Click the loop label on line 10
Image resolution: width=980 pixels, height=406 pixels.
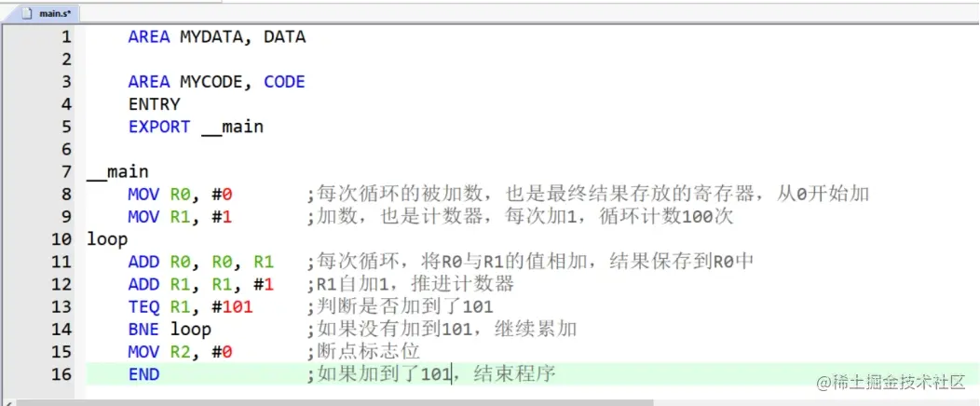pos(107,240)
